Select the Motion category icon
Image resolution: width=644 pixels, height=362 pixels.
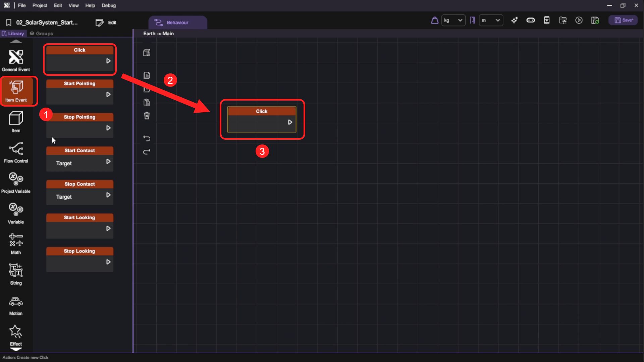pyautogui.click(x=16, y=305)
